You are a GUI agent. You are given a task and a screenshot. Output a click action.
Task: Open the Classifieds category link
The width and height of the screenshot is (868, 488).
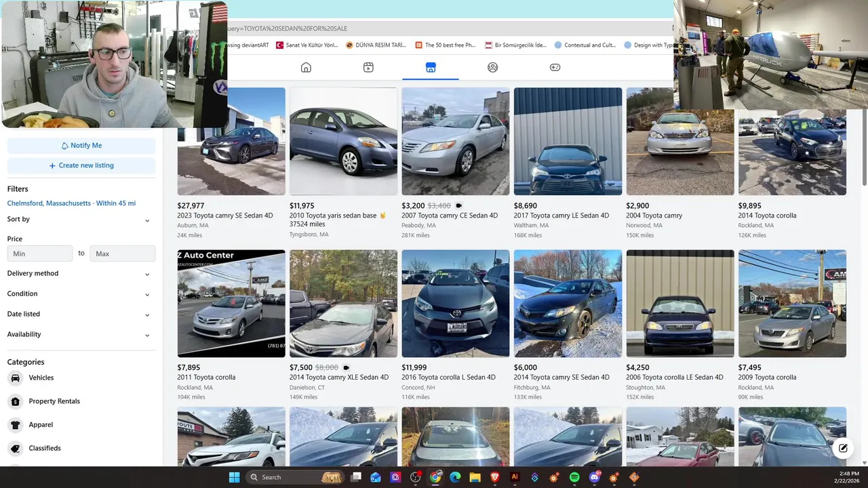pos(45,448)
